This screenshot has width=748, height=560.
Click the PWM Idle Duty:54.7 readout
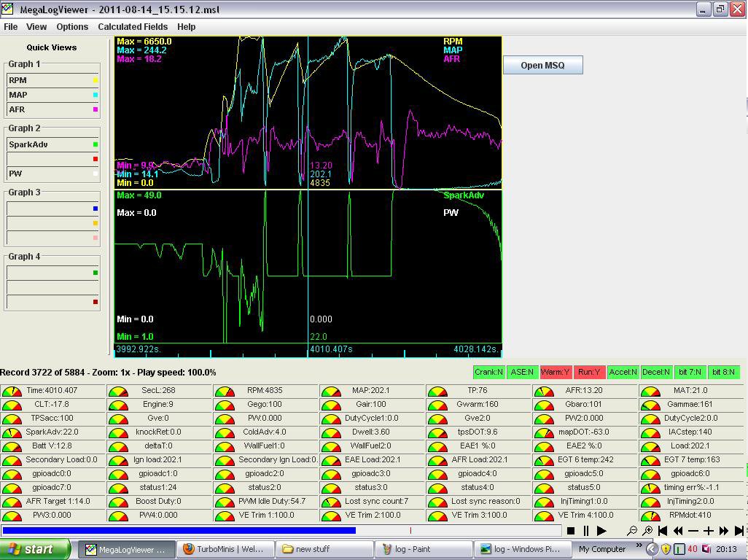272,502
